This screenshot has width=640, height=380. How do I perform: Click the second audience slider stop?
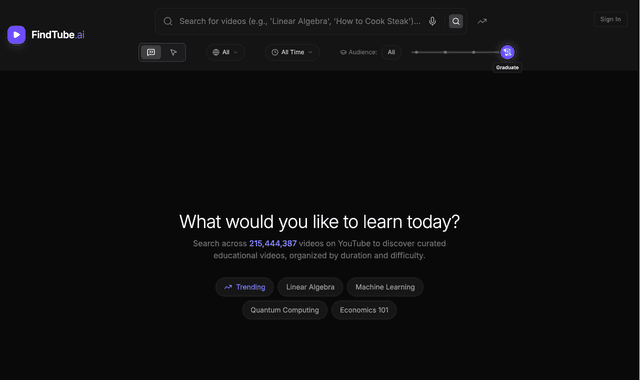pos(445,52)
